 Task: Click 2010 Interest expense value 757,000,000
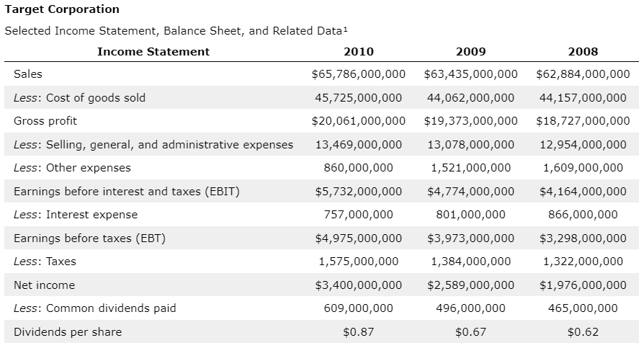point(359,215)
